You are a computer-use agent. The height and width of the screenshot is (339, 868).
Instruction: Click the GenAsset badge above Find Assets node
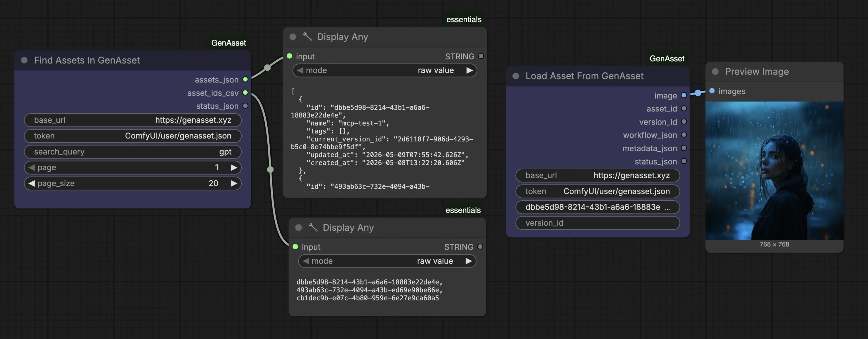[229, 43]
